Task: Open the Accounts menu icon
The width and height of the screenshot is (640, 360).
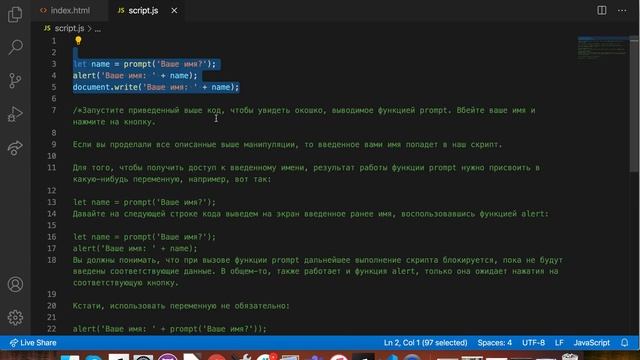Action: point(15,284)
